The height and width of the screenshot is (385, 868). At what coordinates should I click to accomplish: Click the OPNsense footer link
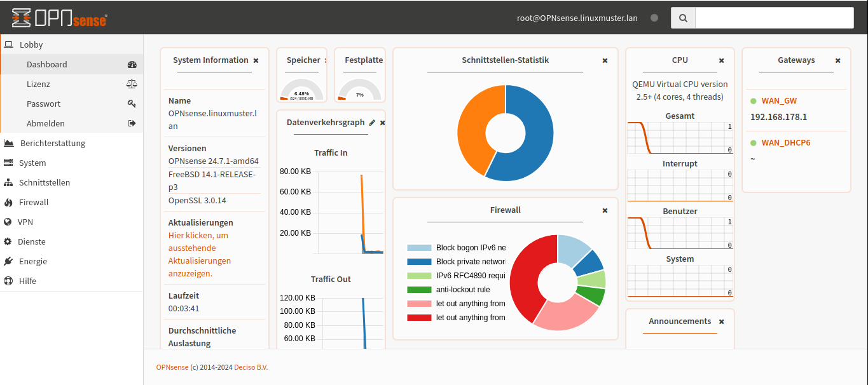tap(172, 367)
